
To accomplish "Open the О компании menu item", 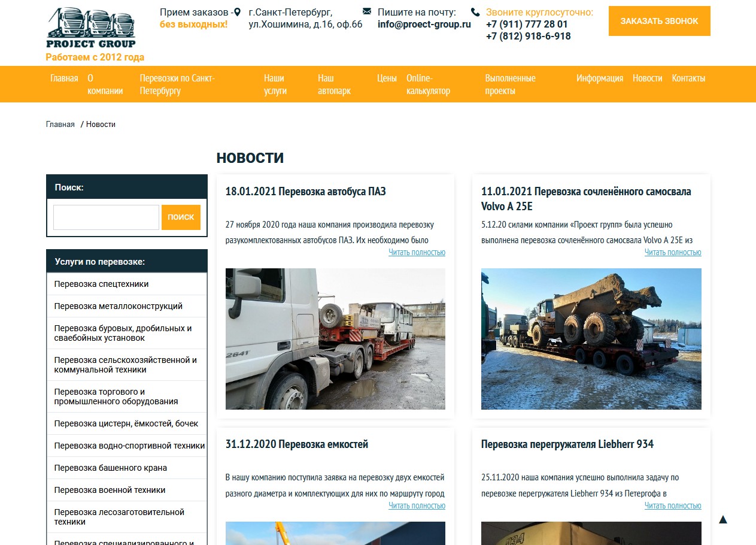I will click(x=105, y=84).
